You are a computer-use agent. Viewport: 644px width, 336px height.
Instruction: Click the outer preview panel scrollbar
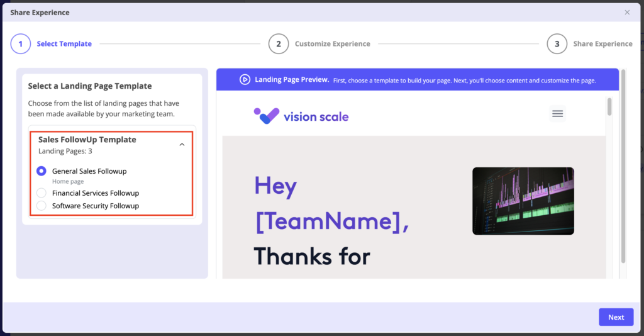[x=623, y=164]
